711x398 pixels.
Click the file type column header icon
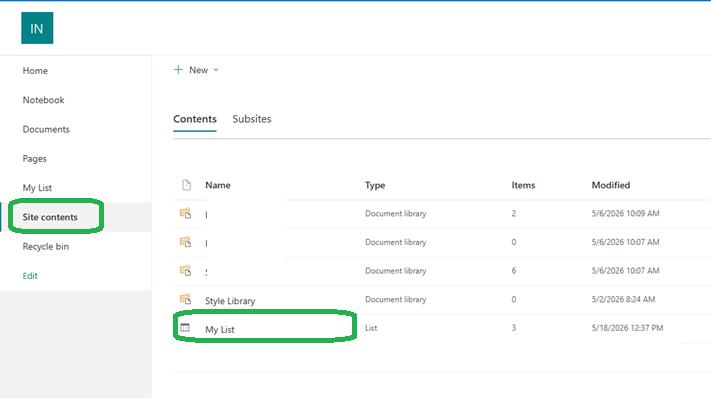coord(186,185)
